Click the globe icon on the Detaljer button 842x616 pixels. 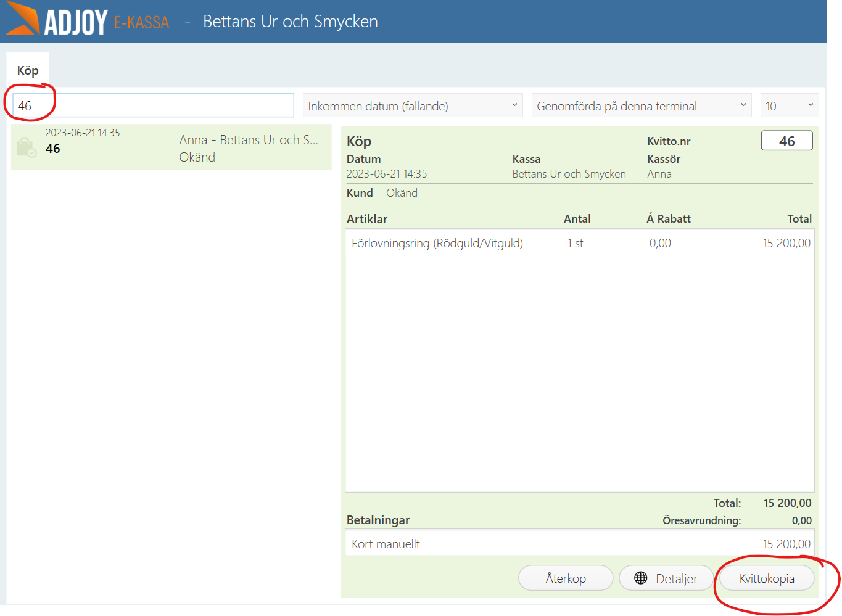pyautogui.click(x=641, y=578)
